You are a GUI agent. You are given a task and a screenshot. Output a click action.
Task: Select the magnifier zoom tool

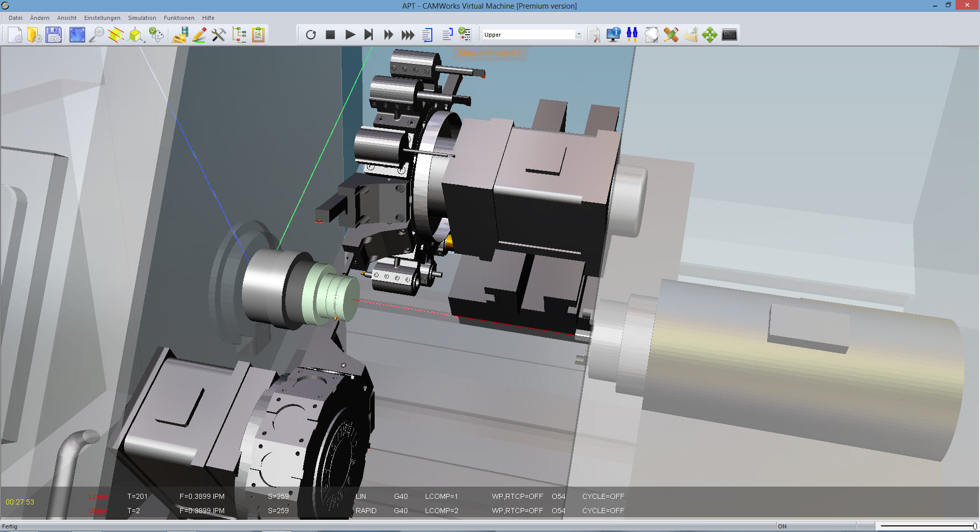point(96,35)
